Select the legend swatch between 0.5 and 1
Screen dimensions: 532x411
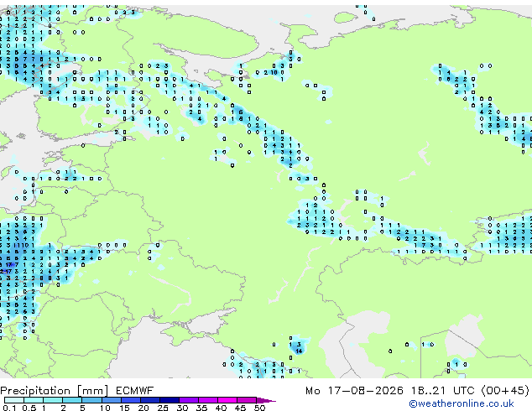(34, 400)
